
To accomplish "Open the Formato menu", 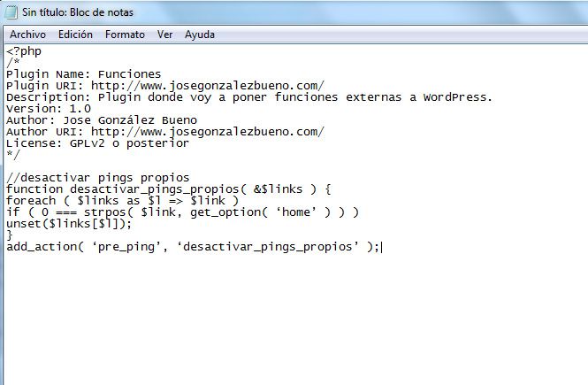I will coord(125,35).
